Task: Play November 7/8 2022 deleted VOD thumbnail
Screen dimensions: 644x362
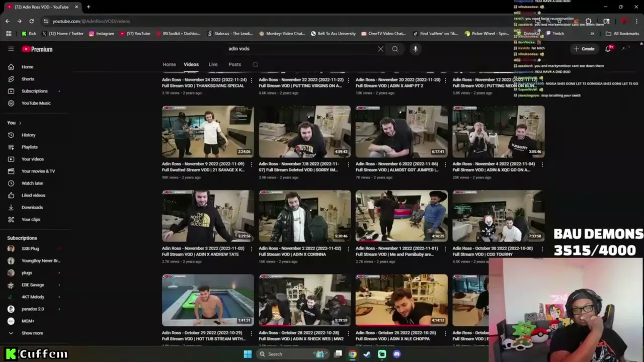Action: (x=305, y=132)
